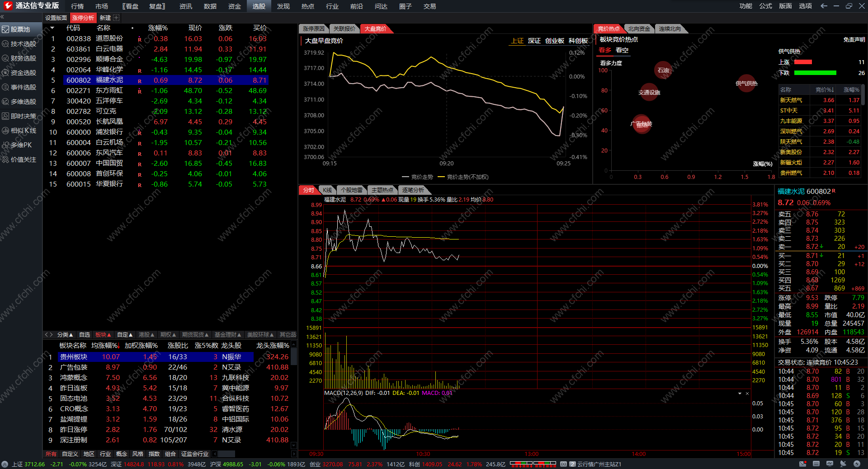Click the camera icon in status bar
The width and height of the screenshot is (868, 469).
click(x=563, y=464)
